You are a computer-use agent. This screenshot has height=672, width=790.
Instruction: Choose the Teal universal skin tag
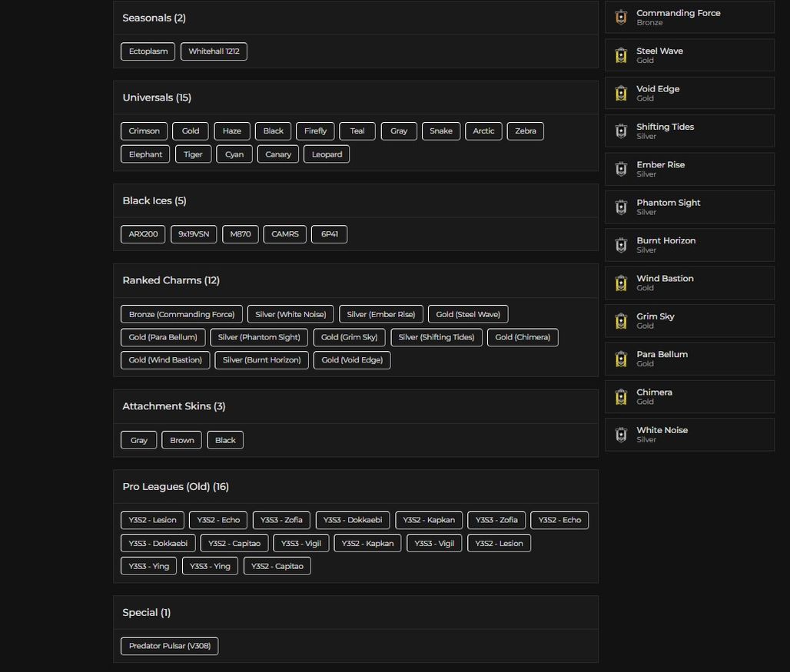357,131
